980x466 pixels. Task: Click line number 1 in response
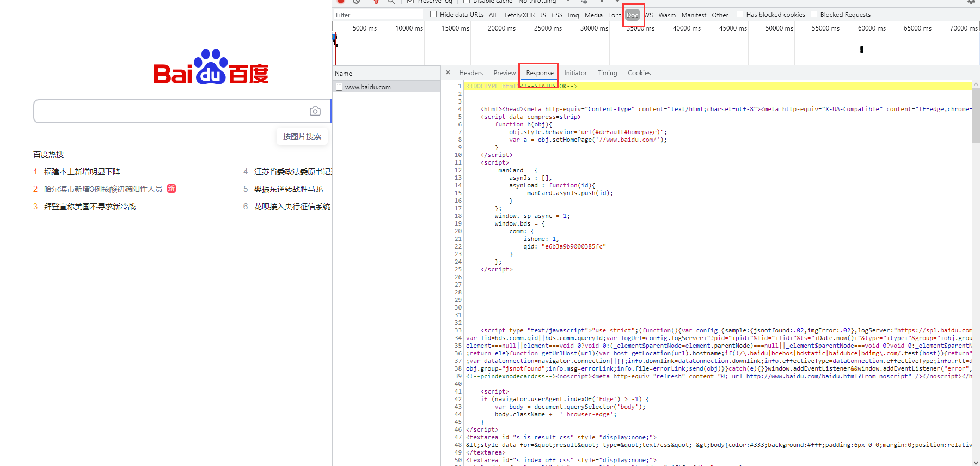460,86
